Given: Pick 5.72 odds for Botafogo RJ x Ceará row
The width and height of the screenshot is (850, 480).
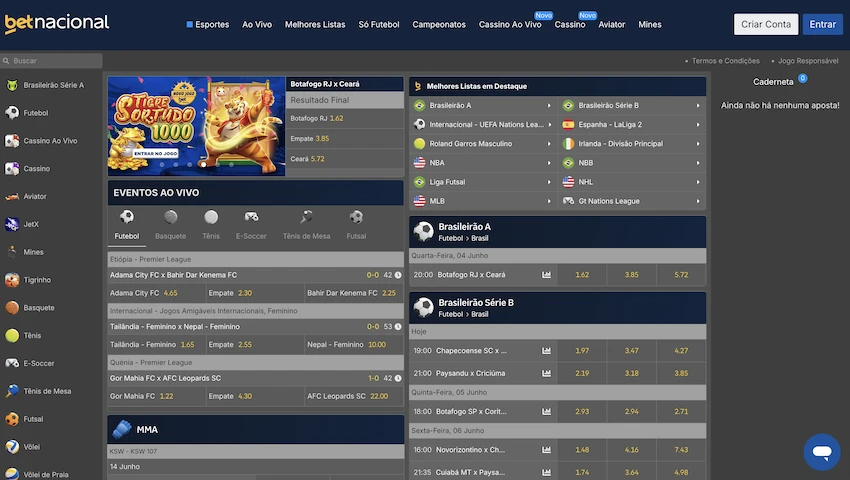Looking at the screenshot, I should point(681,275).
